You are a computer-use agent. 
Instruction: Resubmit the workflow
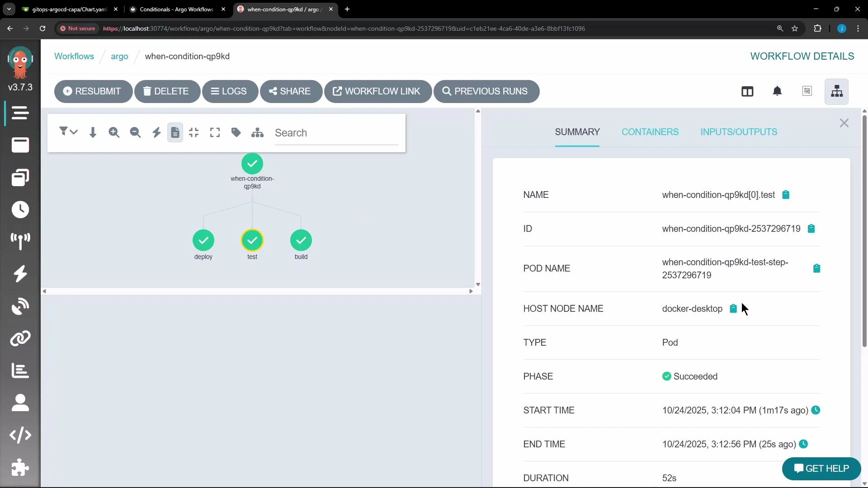(x=93, y=91)
